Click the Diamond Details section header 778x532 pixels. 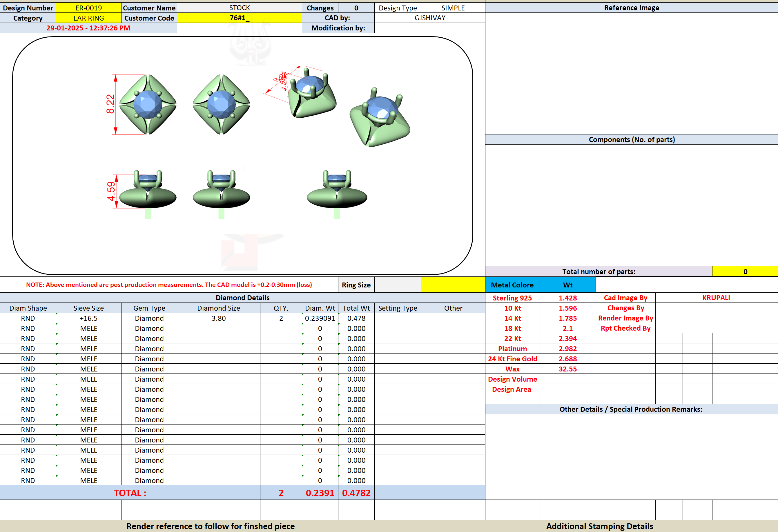(242, 298)
